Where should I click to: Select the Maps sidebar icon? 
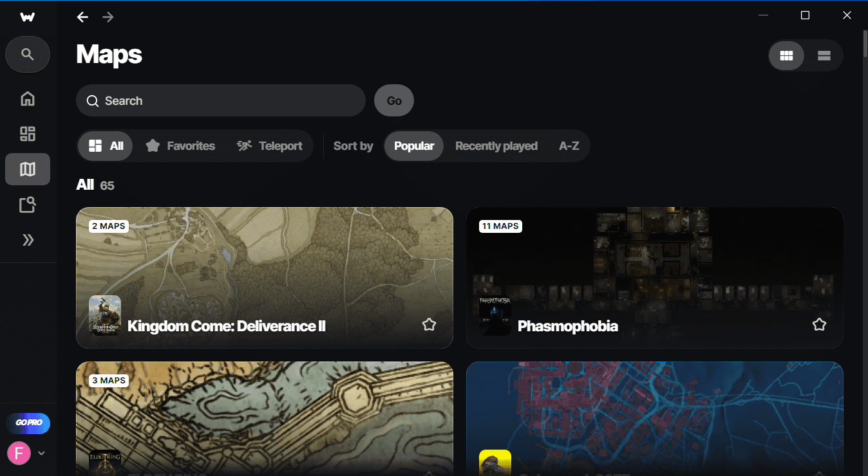[x=28, y=169]
